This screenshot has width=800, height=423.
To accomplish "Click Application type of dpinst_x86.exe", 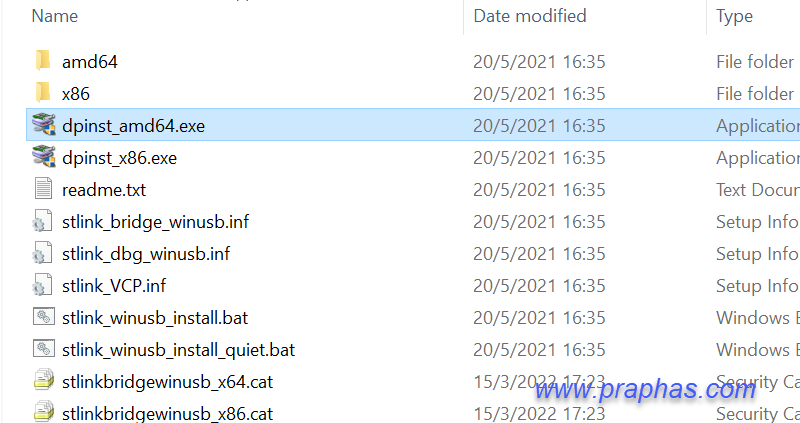I will (758, 158).
